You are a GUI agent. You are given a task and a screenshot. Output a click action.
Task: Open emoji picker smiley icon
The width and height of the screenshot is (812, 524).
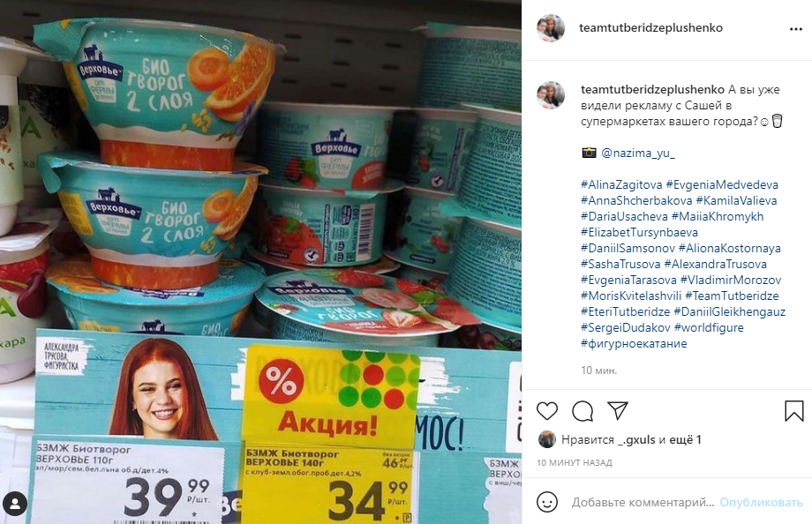tap(547, 502)
